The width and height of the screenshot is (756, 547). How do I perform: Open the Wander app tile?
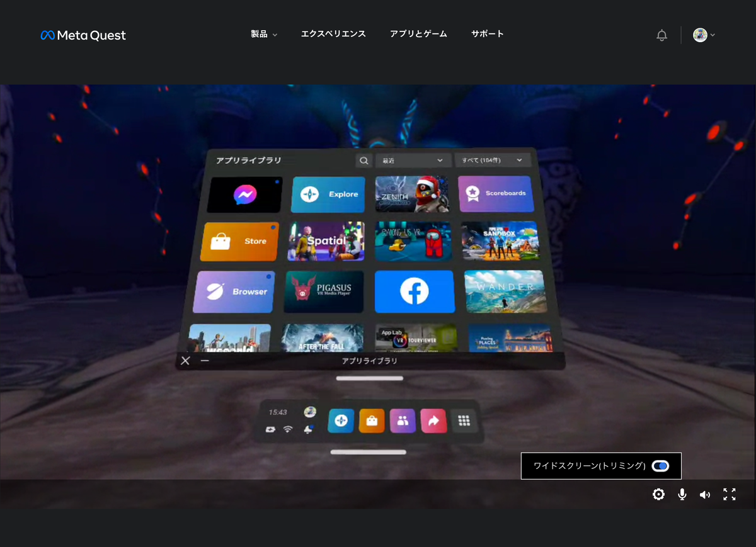[505, 291]
